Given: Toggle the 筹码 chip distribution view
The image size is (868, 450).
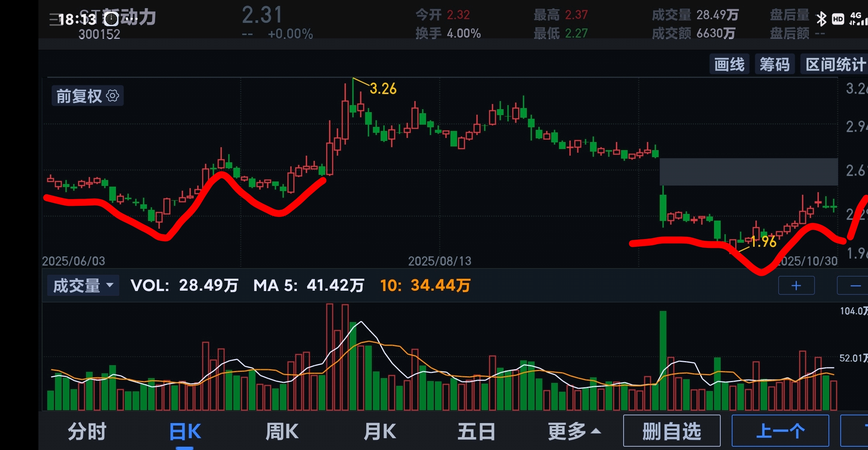Looking at the screenshot, I should pyautogui.click(x=775, y=65).
